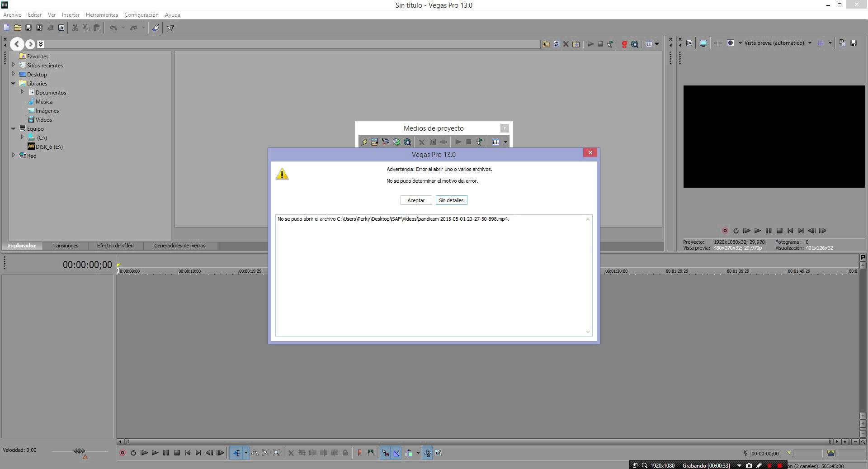
Task: Collapse the Equipo tree node
Action: (x=14, y=128)
